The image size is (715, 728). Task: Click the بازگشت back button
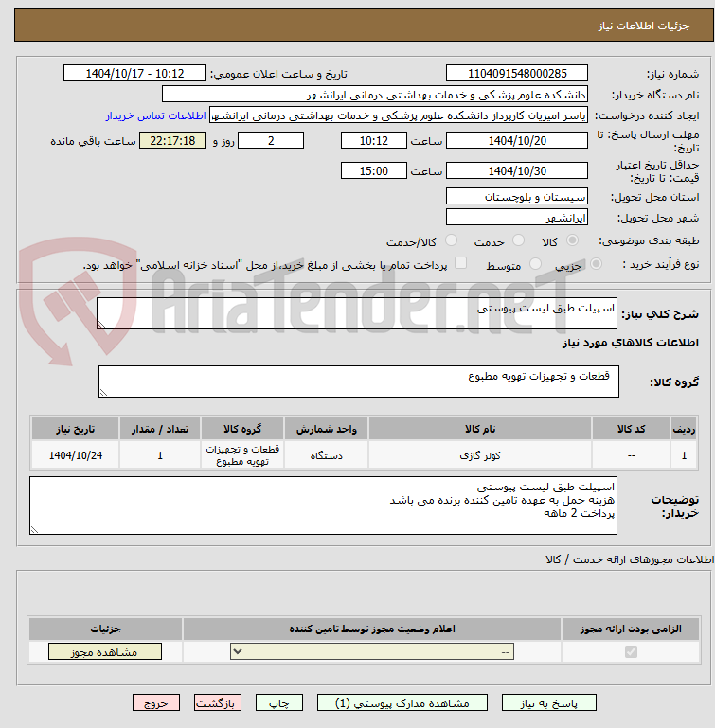pos(218,703)
